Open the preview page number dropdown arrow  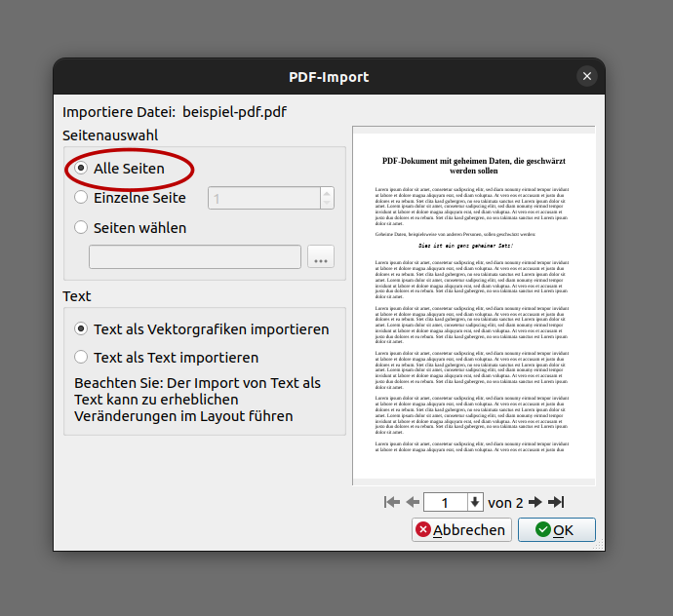click(x=475, y=502)
